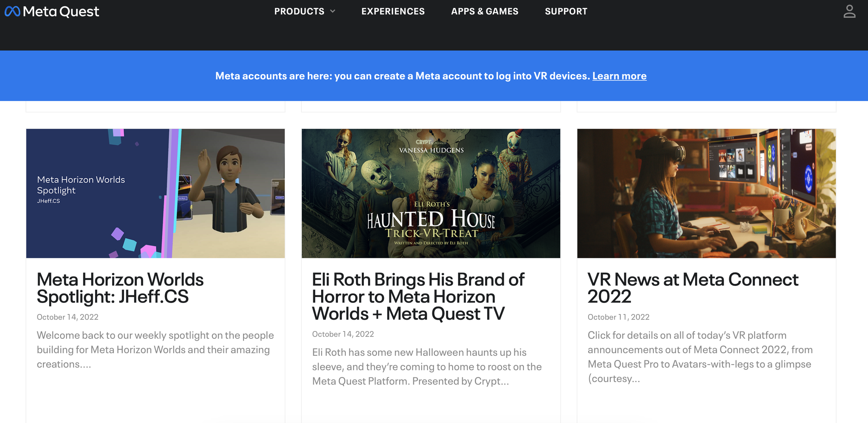Click the Learn more link in the banner
The height and width of the screenshot is (423, 868).
coord(619,76)
